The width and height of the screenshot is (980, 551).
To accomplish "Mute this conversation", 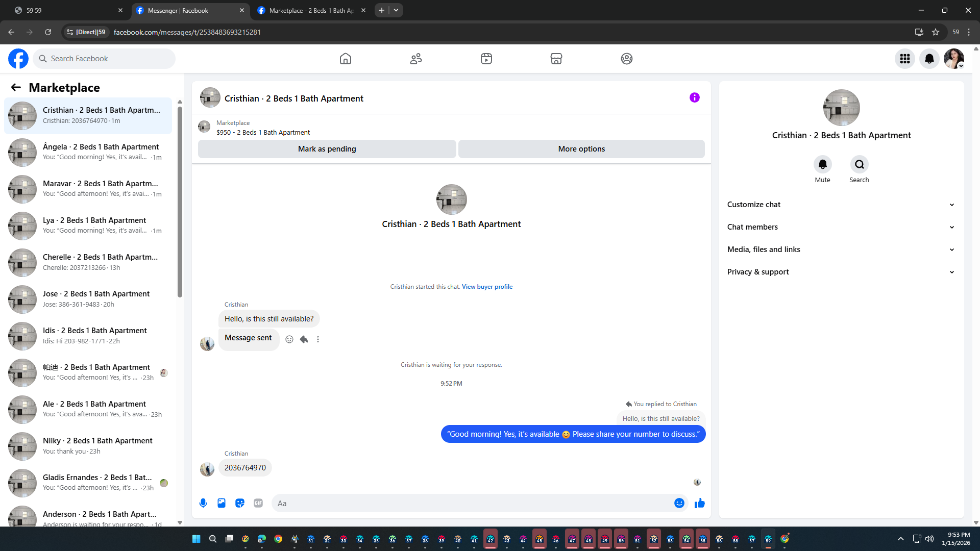I will (x=822, y=164).
